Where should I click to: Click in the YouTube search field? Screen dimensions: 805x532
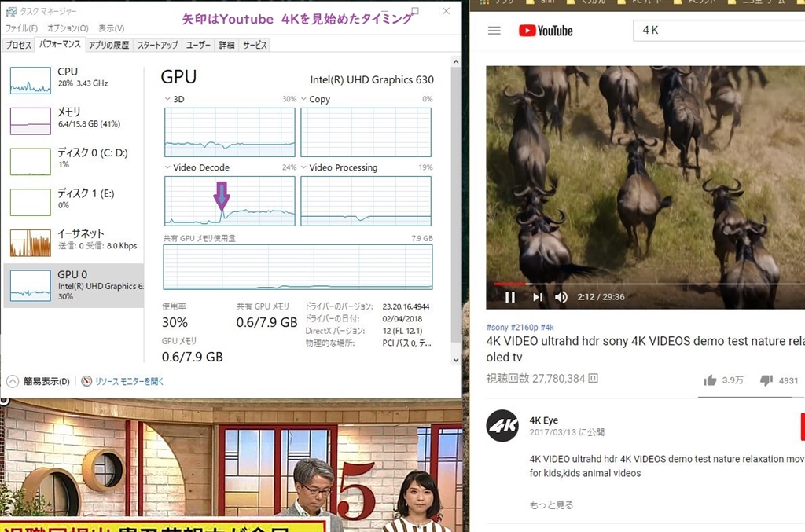click(719, 31)
